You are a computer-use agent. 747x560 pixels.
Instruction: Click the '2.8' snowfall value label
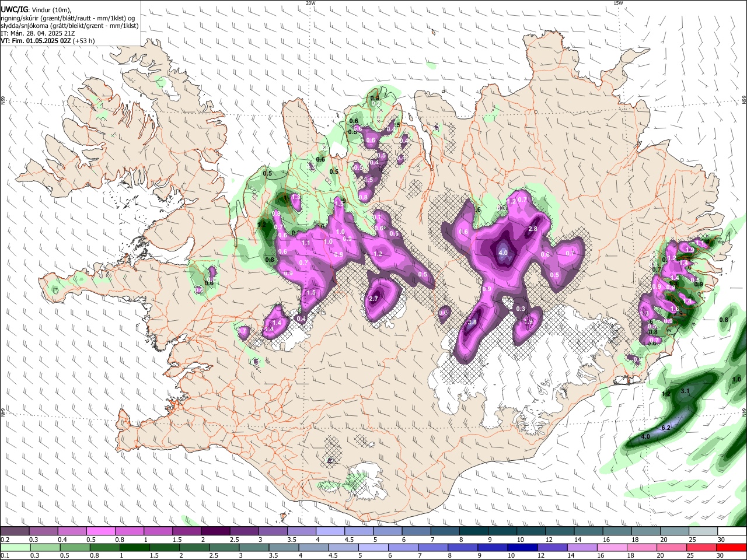[x=532, y=229]
